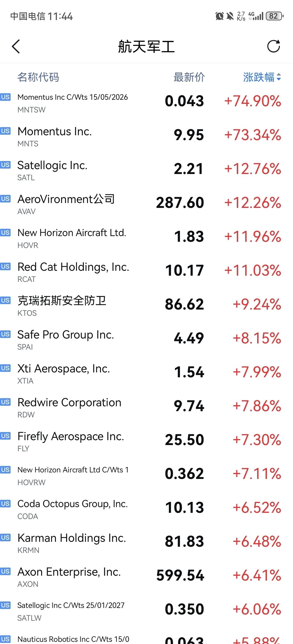
Task: Tap US market badge beside Axon Enterprise
Action: click(x=5, y=571)
